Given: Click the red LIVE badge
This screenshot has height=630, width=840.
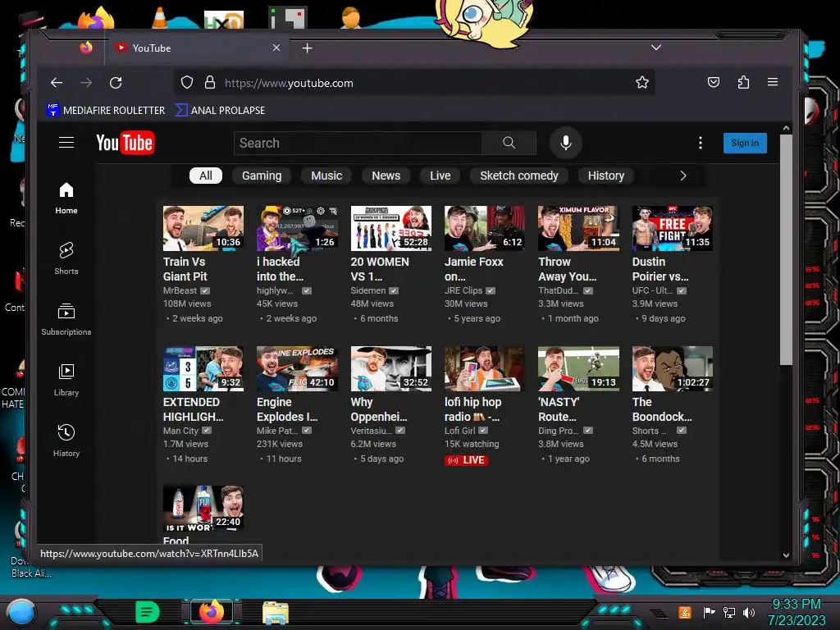Looking at the screenshot, I should point(466,460).
